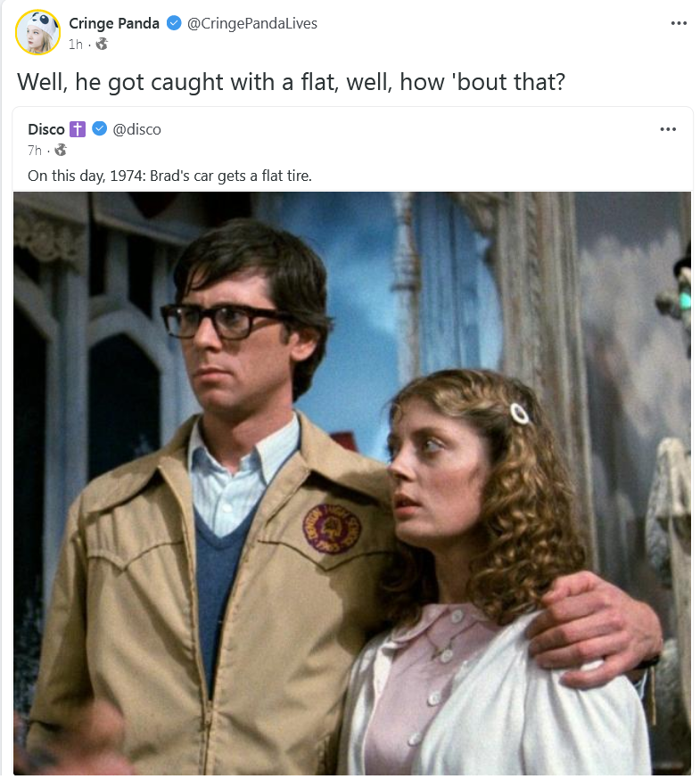
Task: Open the movie still image of Brad and Janet
Action: (x=352, y=483)
